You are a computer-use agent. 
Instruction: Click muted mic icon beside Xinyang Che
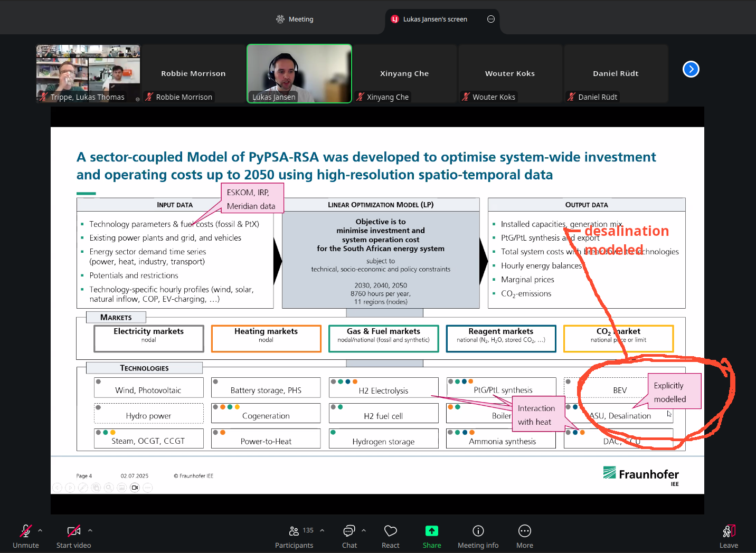(360, 97)
